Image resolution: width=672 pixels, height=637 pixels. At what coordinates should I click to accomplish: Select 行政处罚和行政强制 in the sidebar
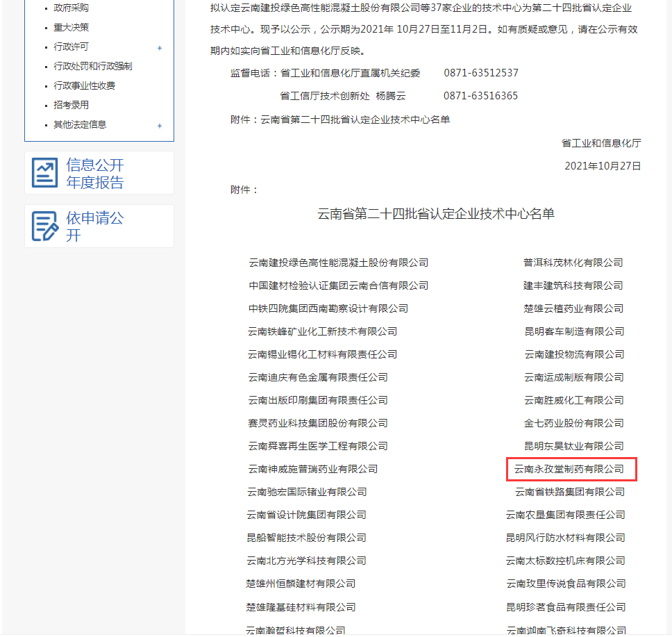[x=92, y=66]
